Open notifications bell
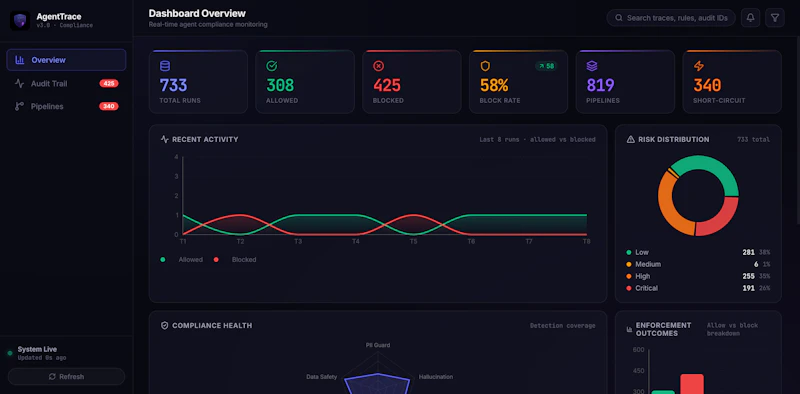 click(751, 18)
